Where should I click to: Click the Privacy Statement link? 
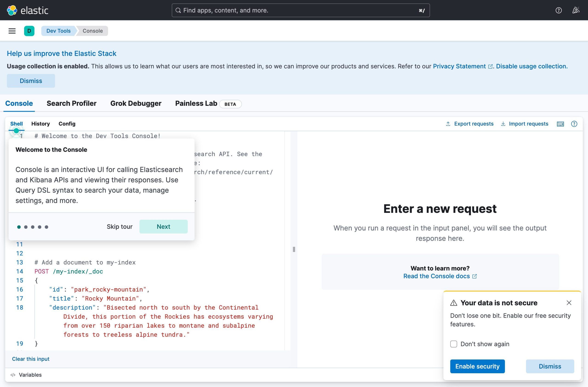tap(463, 66)
